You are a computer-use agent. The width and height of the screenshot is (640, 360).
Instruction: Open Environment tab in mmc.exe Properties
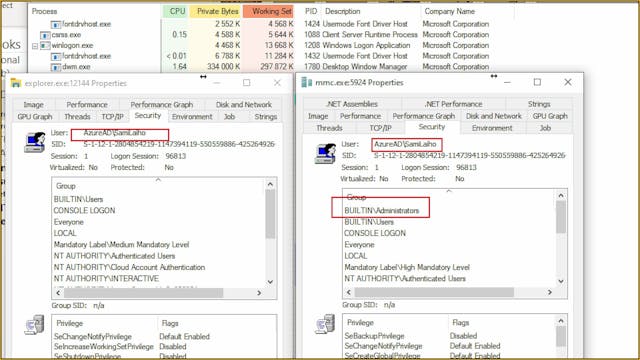492,128
